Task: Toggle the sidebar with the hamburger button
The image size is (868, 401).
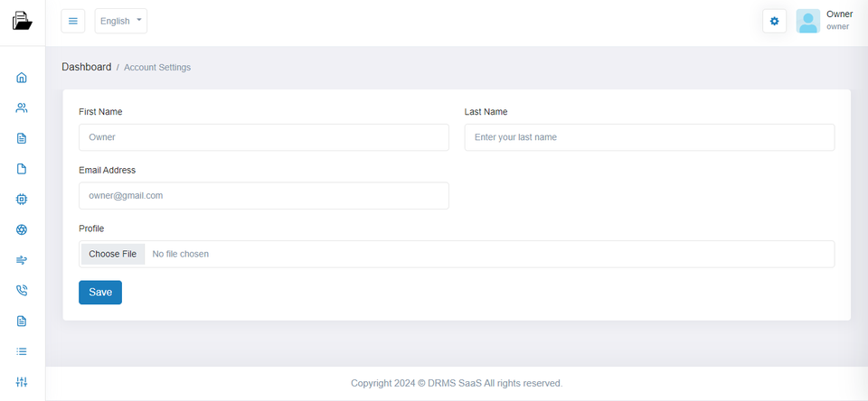Action: [73, 21]
